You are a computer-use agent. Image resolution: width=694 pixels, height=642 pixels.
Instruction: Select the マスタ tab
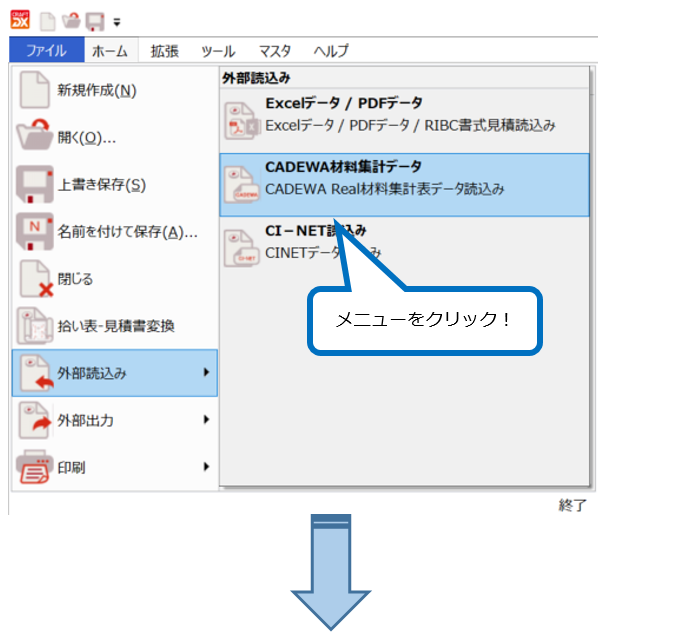275,50
